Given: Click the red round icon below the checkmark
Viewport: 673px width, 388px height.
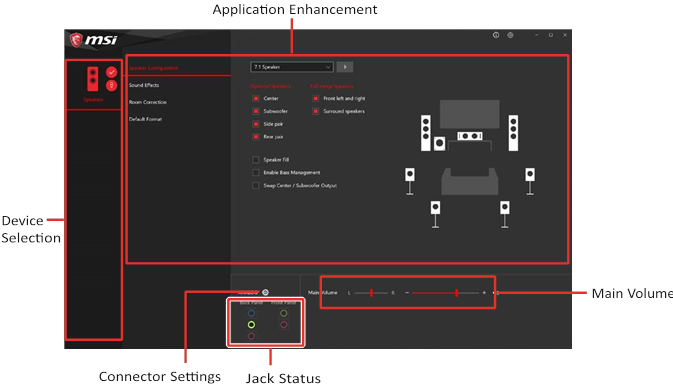Looking at the screenshot, I should click(x=112, y=85).
